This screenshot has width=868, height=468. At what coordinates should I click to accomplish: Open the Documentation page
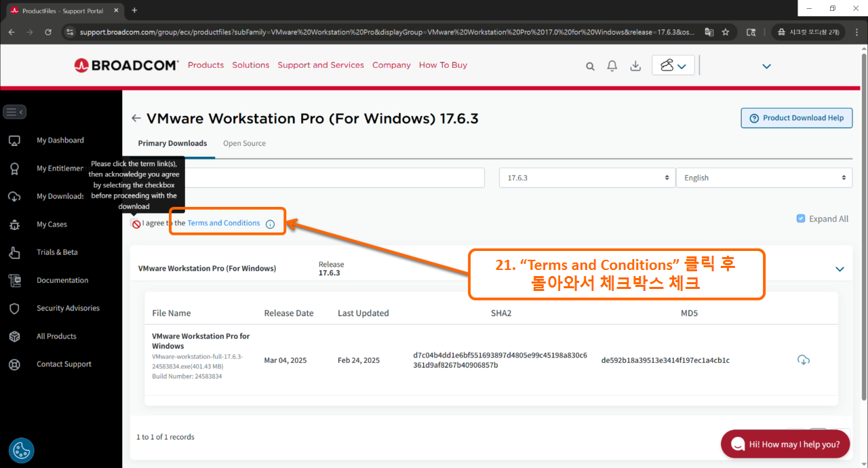pos(62,280)
